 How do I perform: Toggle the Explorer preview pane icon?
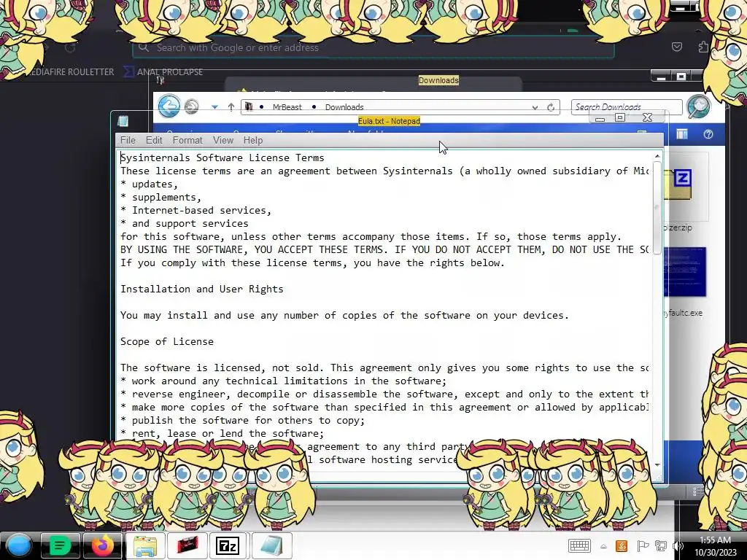tap(682, 134)
